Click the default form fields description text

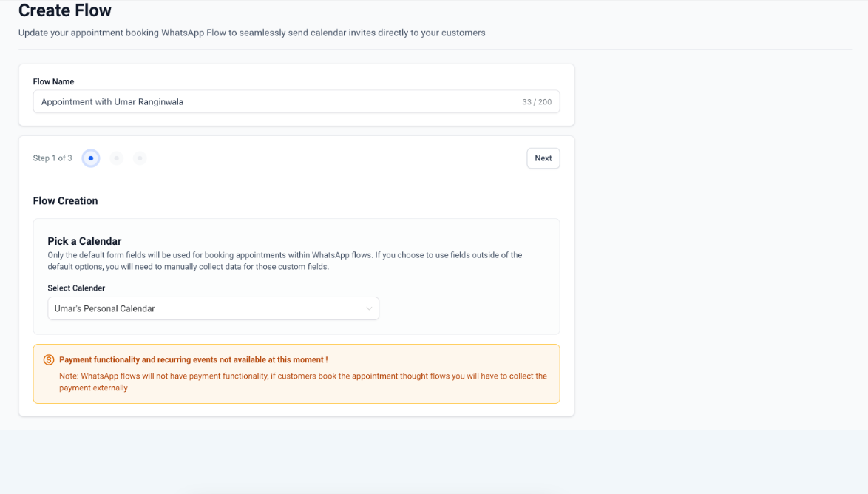285,260
